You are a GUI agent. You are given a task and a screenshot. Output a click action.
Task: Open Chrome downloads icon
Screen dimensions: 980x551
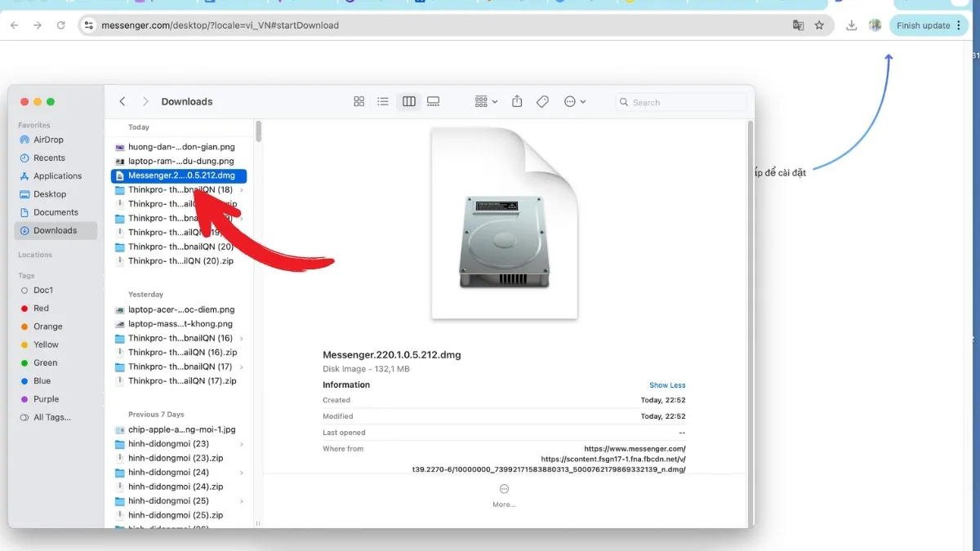point(852,25)
